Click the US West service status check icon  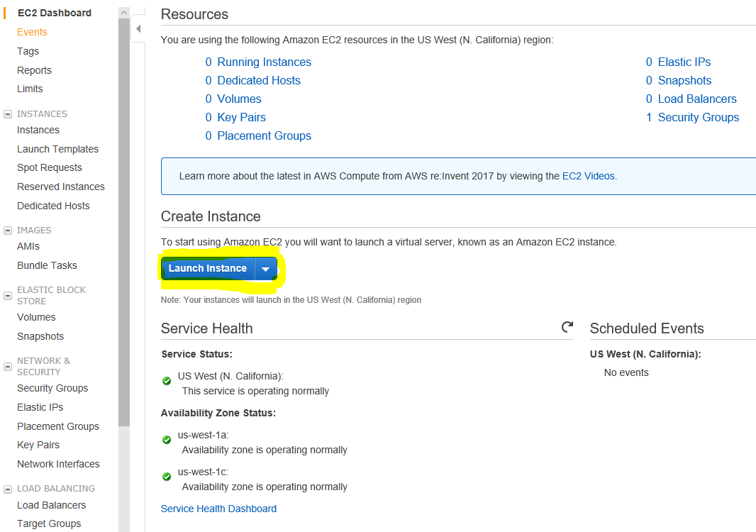167,381
